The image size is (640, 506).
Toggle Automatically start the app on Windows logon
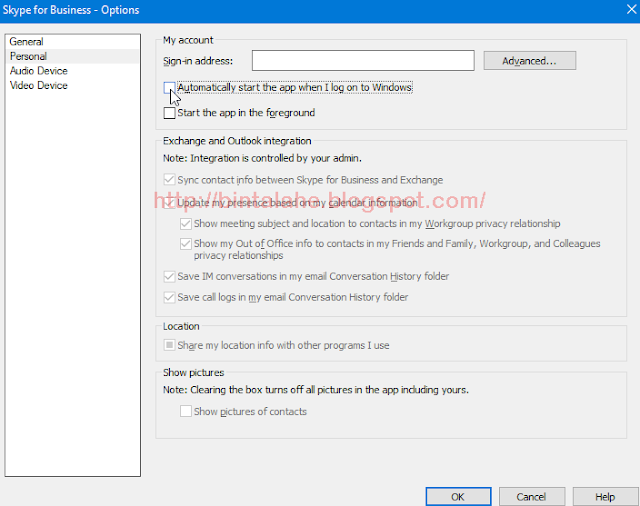(x=169, y=88)
